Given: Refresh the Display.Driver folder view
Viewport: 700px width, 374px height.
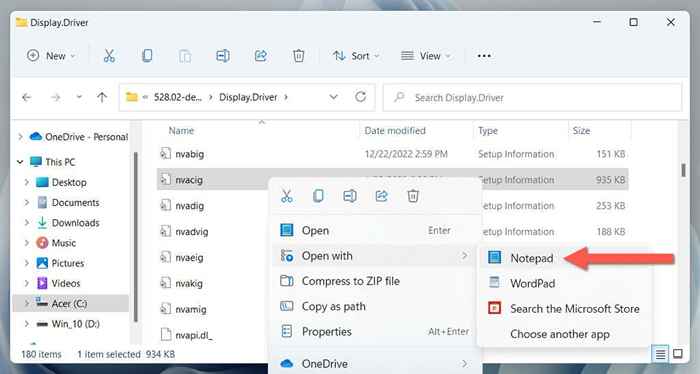Looking at the screenshot, I should [360, 97].
